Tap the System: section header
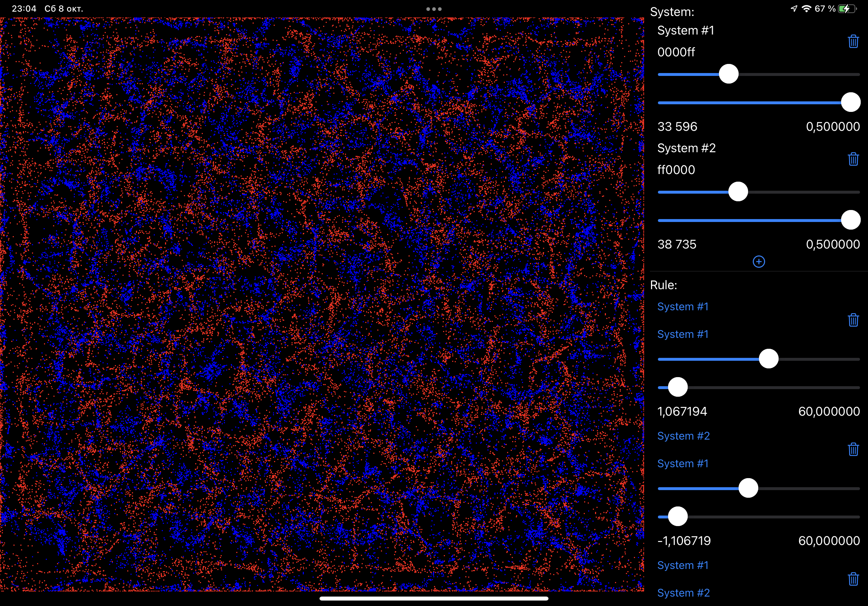Image resolution: width=868 pixels, height=606 pixels. click(672, 12)
